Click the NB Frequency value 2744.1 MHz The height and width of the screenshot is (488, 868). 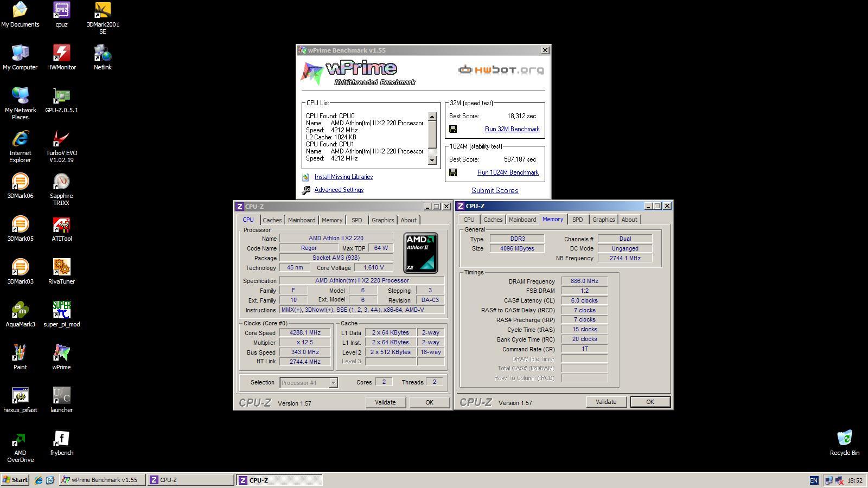pyautogui.click(x=625, y=258)
